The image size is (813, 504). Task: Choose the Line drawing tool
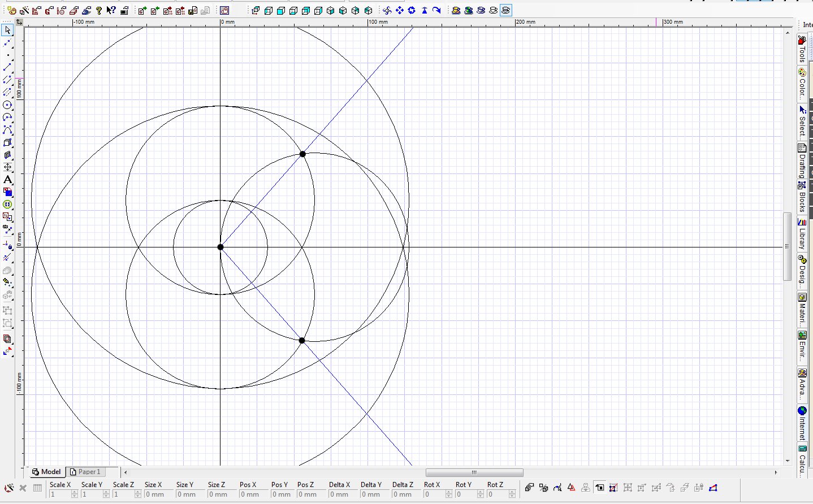pyautogui.click(x=7, y=68)
